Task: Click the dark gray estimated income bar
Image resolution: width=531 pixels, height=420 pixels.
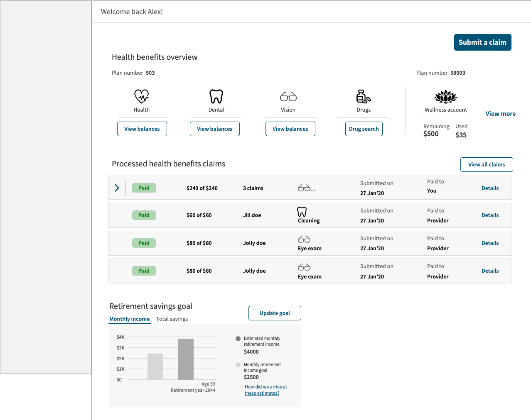Action: tap(186, 359)
